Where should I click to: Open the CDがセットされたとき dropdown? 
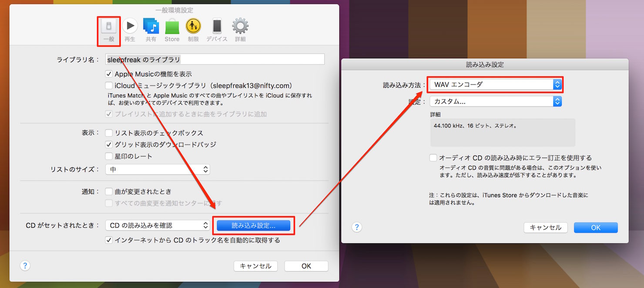[x=158, y=225]
